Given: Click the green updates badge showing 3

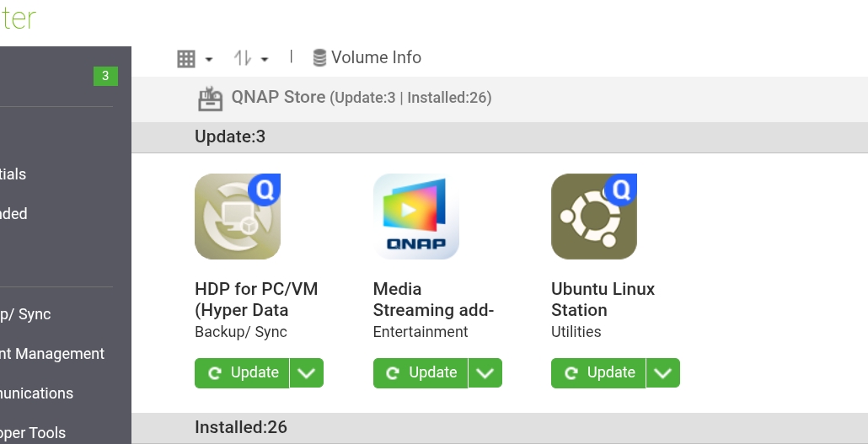Looking at the screenshot, I should pos(105,76).
